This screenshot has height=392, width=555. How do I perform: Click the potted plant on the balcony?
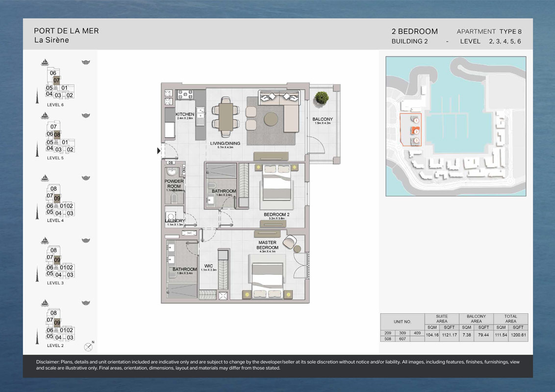pos(322,98)
